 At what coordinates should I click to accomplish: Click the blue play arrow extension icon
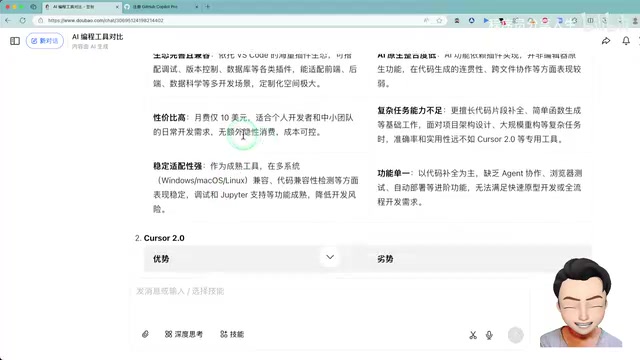486,20
